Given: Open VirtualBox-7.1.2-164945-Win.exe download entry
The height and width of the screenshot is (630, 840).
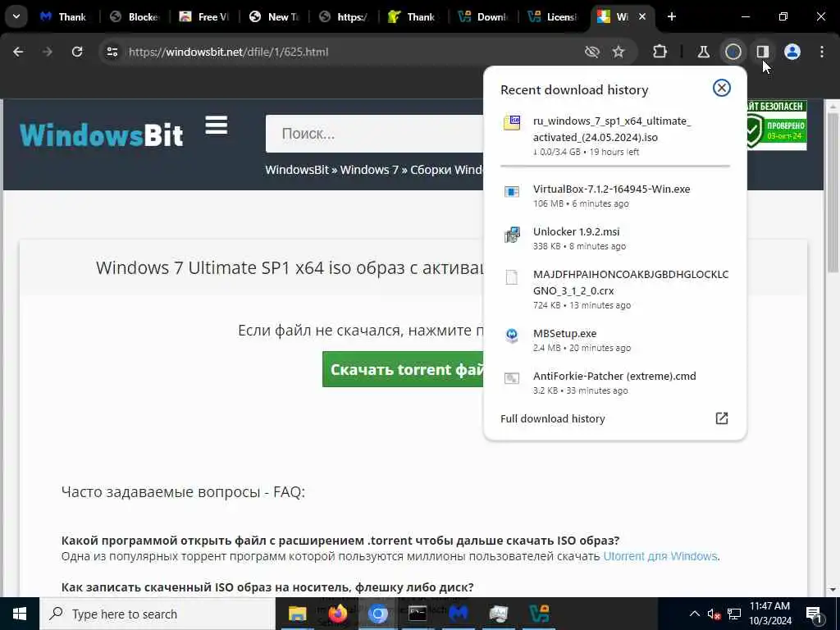Looking at the screenshot, I should click(615, 195).
